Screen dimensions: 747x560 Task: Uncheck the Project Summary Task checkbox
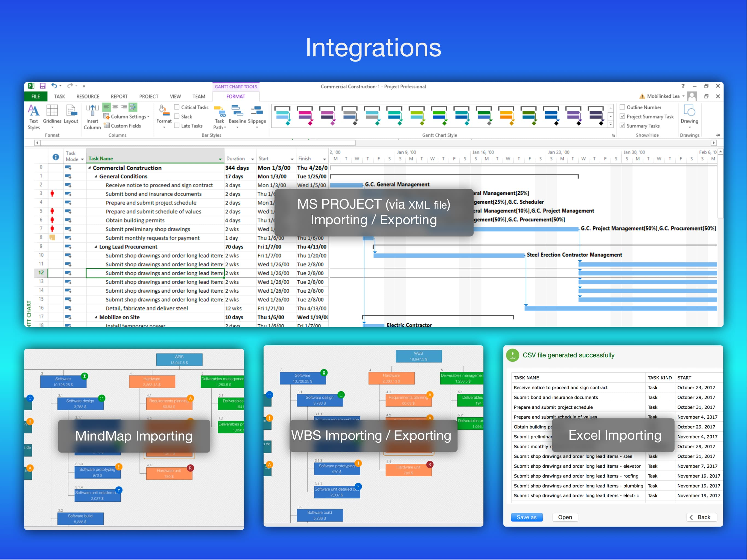coord(622,116)
